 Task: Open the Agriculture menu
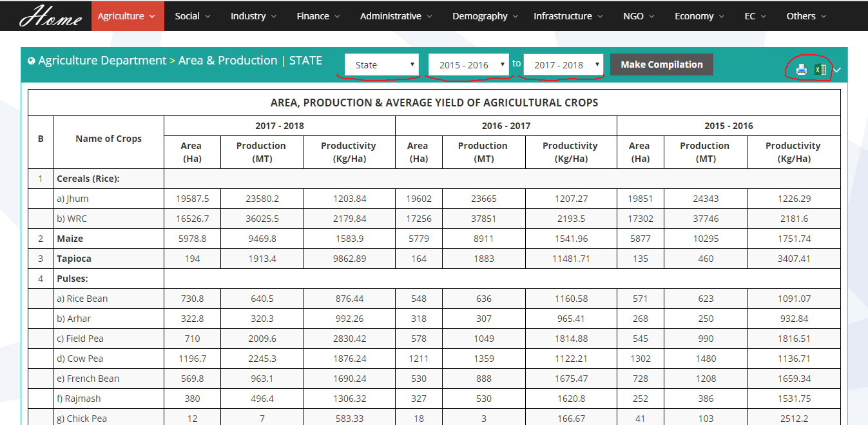(127, 16)
